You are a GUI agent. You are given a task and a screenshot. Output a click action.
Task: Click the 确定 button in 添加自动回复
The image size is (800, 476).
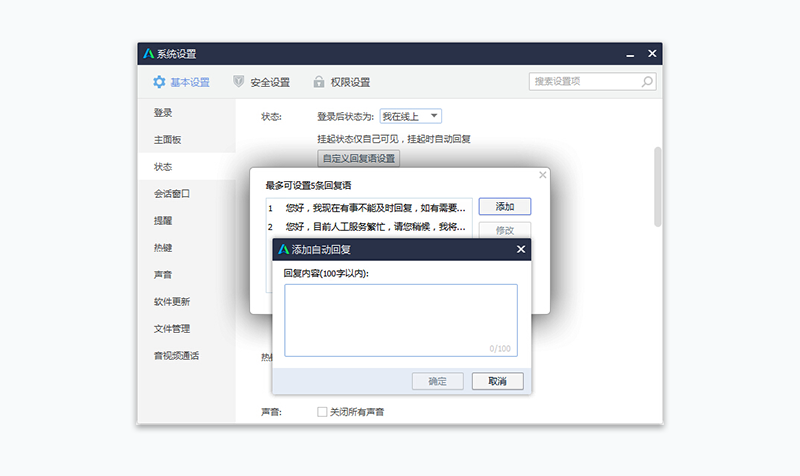click(x=438, y=381)
